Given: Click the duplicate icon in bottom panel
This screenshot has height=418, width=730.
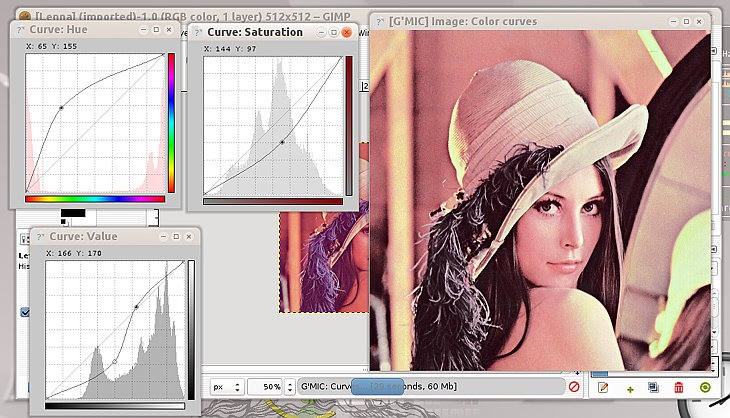Looking at the screenshot, I should (x=653, y=387).
